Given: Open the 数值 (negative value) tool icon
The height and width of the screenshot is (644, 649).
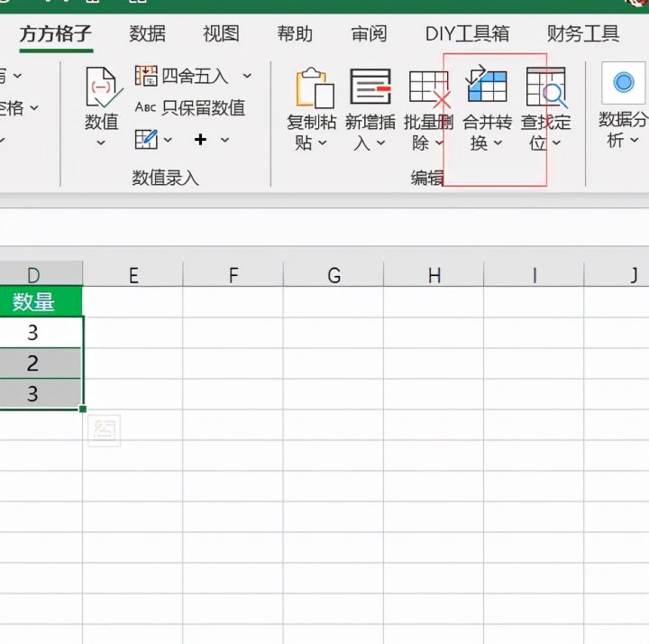Looking at the screenshot, I should [104, 87].
